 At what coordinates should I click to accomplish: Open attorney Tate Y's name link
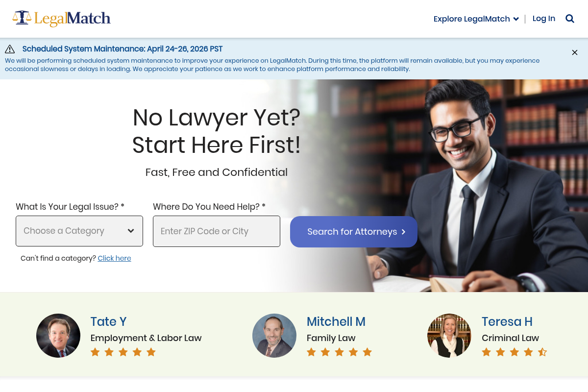point(109,321)
